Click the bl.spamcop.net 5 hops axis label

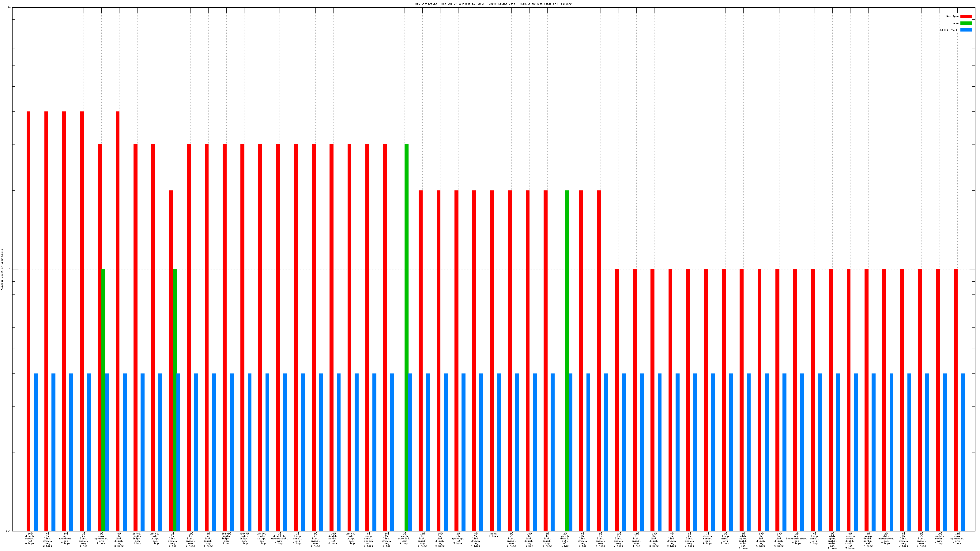(x=458, y=538)
